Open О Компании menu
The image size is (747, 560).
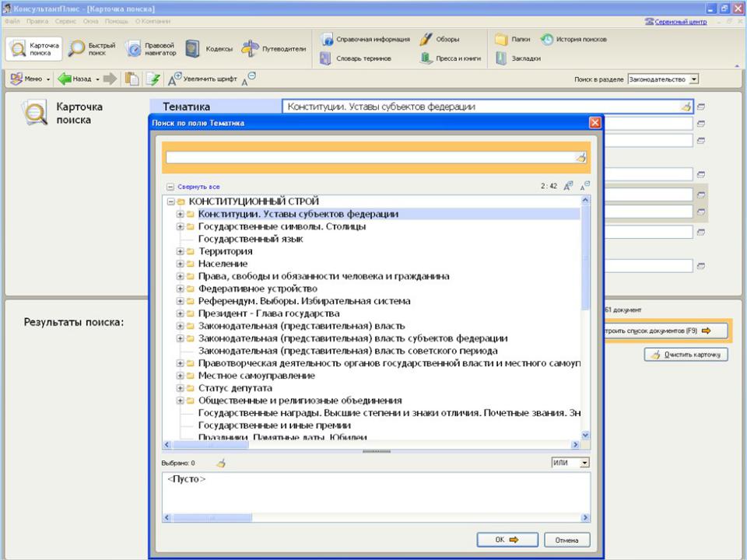coord(153,22)
